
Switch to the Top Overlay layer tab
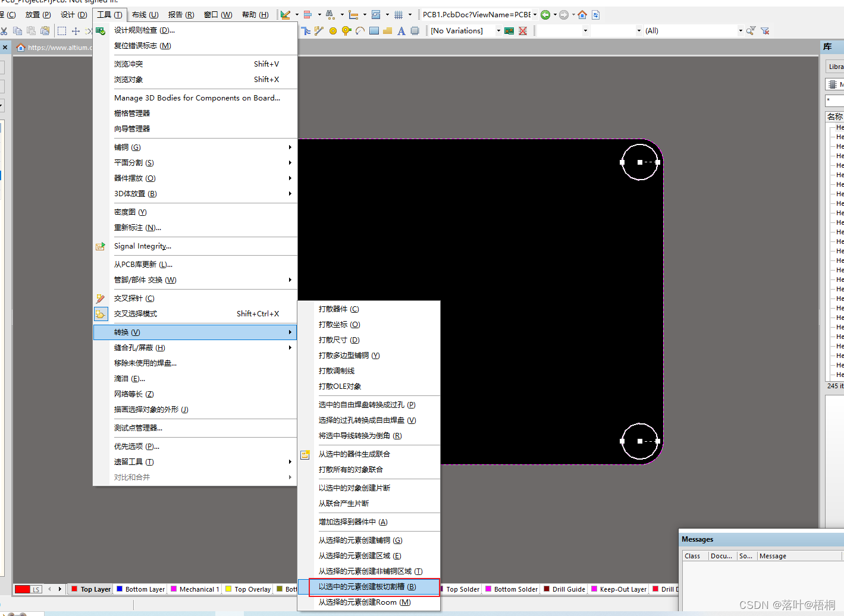248,589
